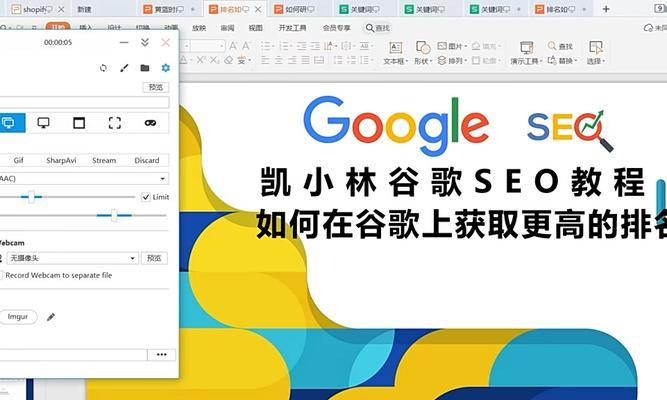Click the Imgur button
Screen dimensions: 667x400
(x=18, y=317)
